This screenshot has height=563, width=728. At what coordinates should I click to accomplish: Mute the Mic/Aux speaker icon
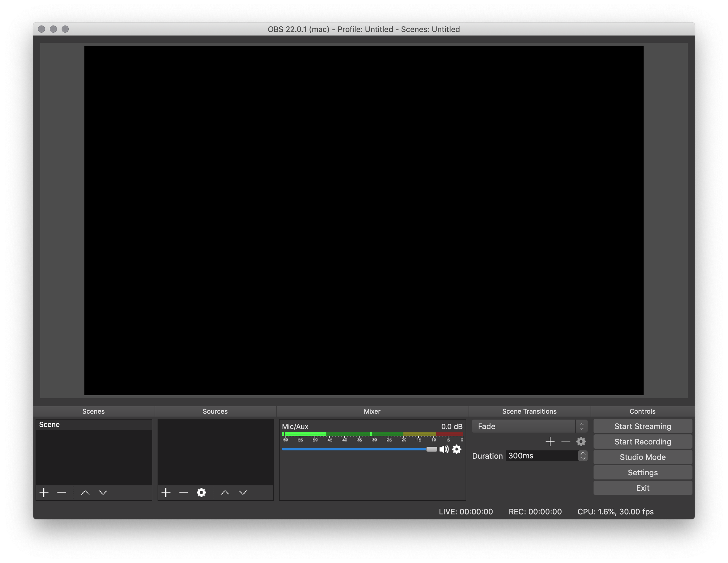444,449
